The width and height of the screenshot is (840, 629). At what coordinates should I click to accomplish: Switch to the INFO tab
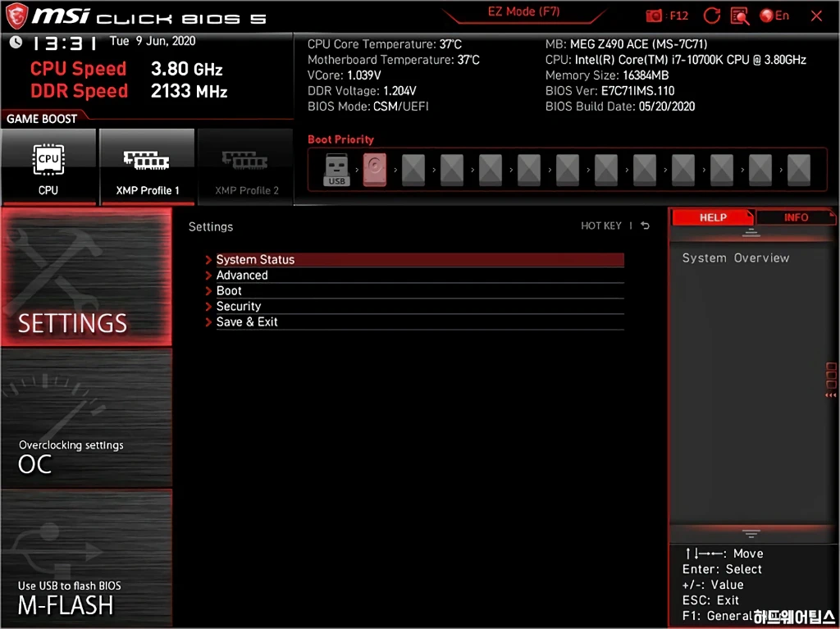tap(796, 217)
